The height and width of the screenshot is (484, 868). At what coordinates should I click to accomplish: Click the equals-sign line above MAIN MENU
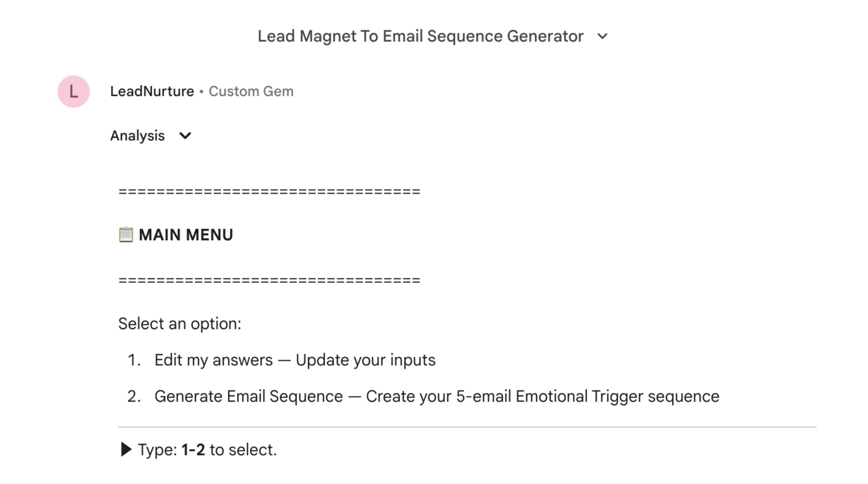(269, 192)
